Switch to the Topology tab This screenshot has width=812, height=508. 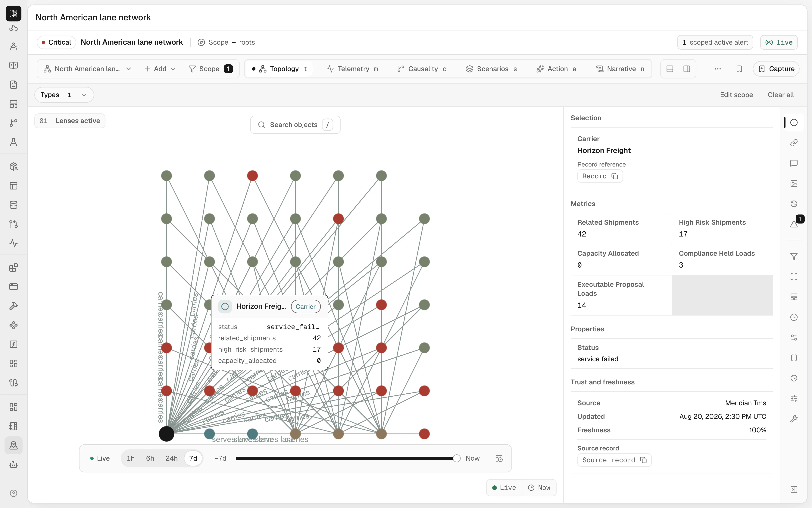pos(280,69)
